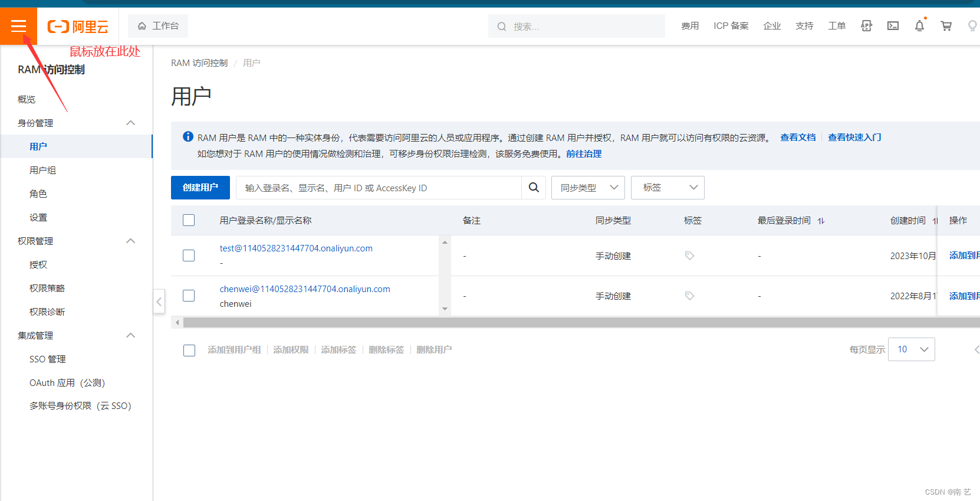The height and width of the screenshot is (501, 980).
Task: Open the 同步类型 filter dropdown
Action: tap(588, 188)
